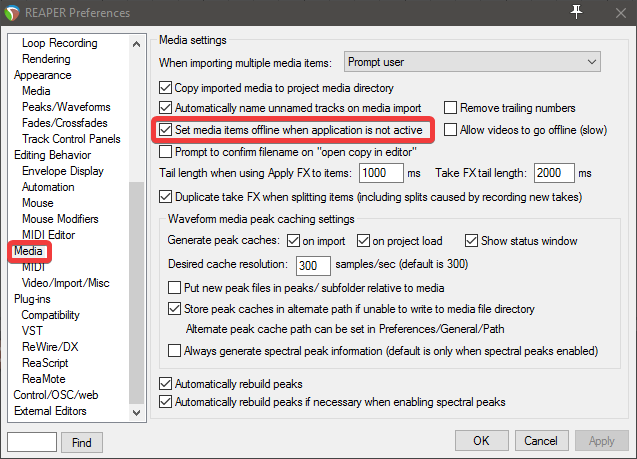Select Fades/Crossfades preferences page
This screenshot has width=637, height=459.
click(65, 123)
